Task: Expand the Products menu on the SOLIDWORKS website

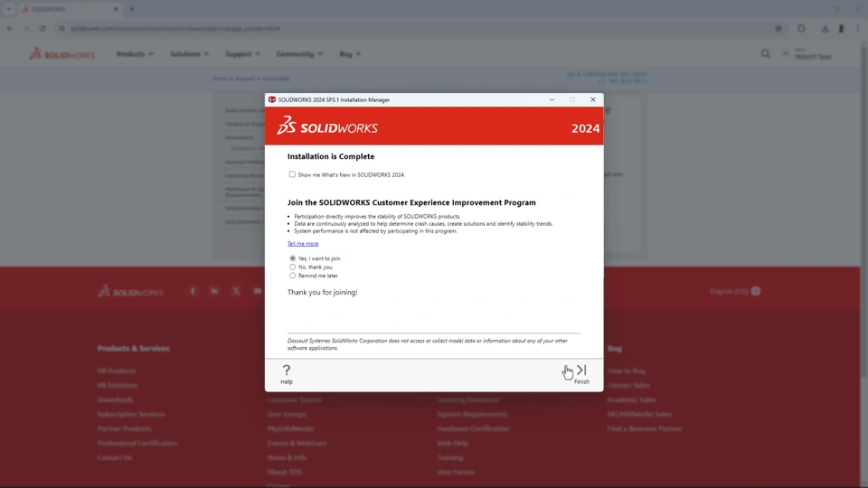Action: (135, 54)
